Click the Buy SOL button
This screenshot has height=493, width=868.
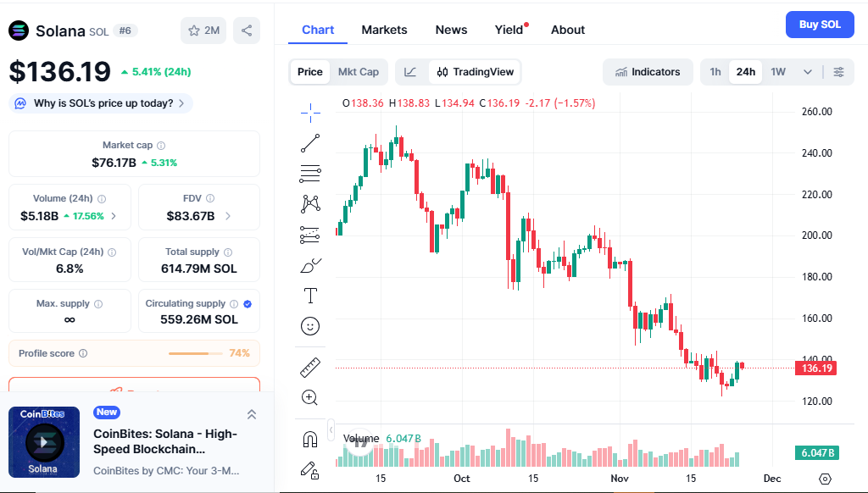point(820,25)
